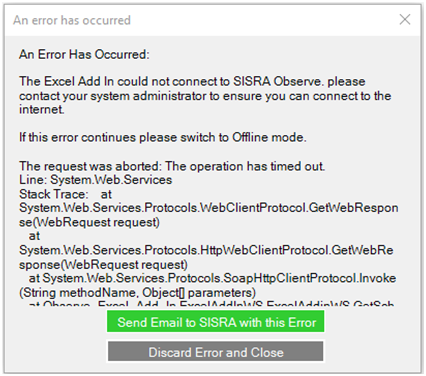Click the 'An Error Has Occurred:' heading

click(84, 54)
